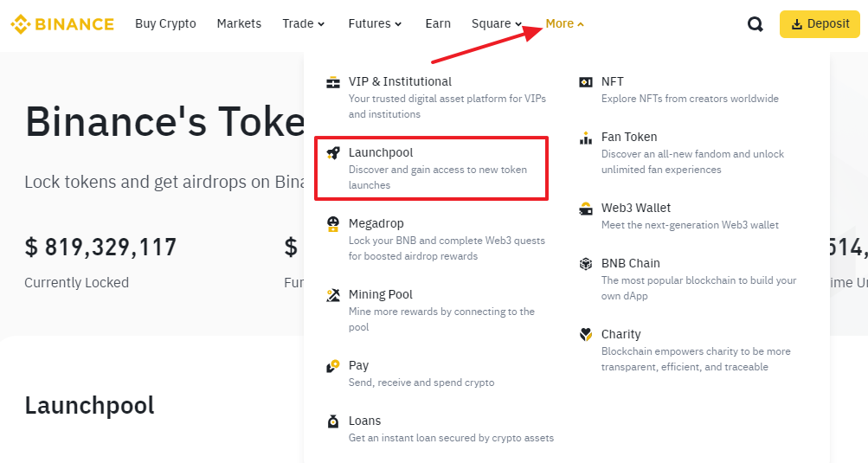
Task: Click the Web3 Wallet icon
Action: pyautogui.click(x=586, y=209)
